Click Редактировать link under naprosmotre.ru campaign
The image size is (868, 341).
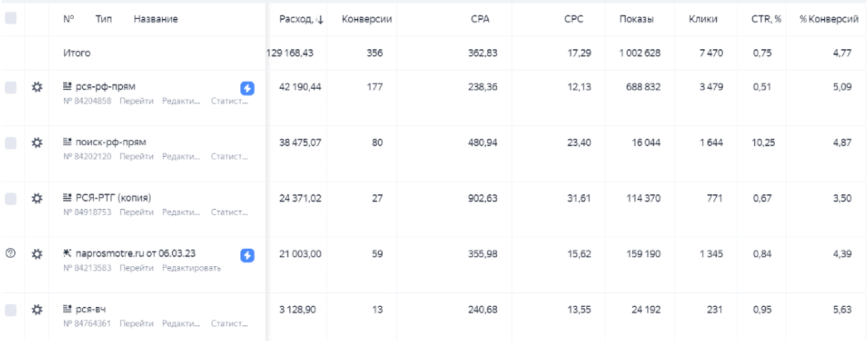click(191, 268)
